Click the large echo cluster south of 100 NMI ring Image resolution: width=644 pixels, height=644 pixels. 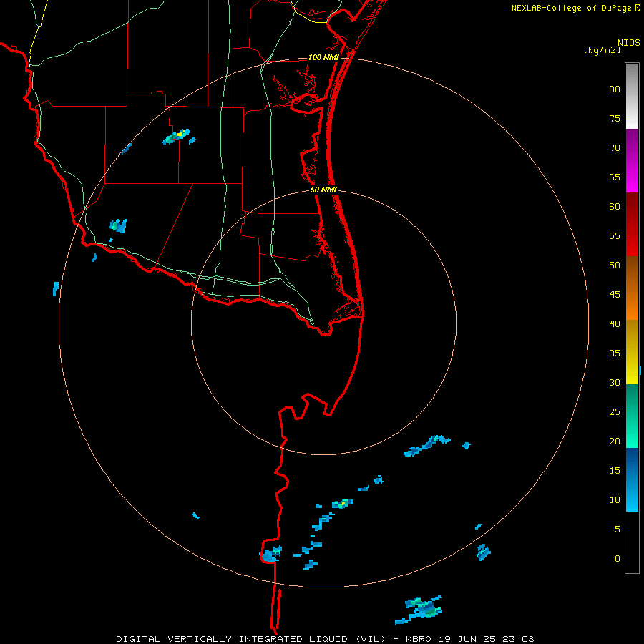419,610
